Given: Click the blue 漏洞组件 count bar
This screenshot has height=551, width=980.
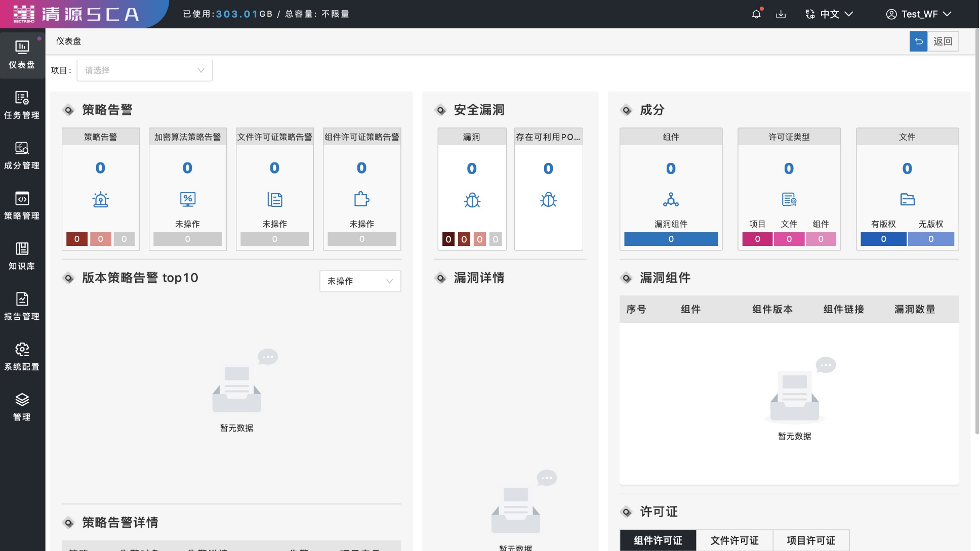Looking at the screenshot, I should (671, 239).
